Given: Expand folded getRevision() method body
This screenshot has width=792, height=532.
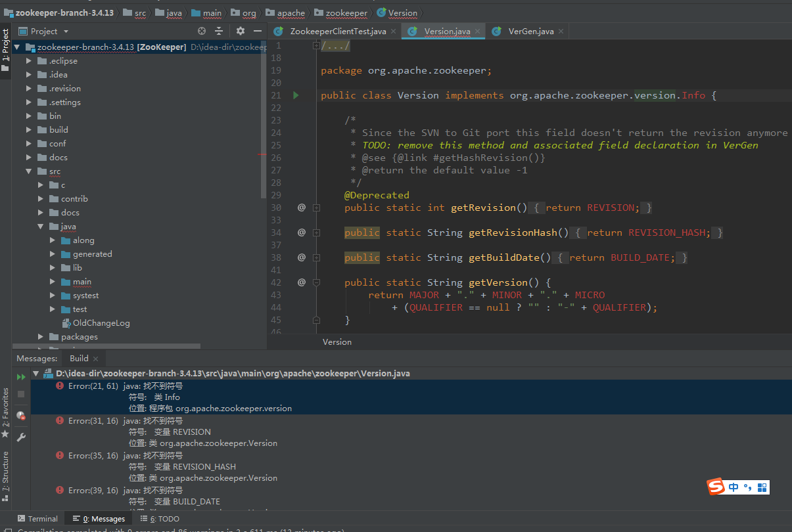Looking at the screenshot, I should point(316,208).
